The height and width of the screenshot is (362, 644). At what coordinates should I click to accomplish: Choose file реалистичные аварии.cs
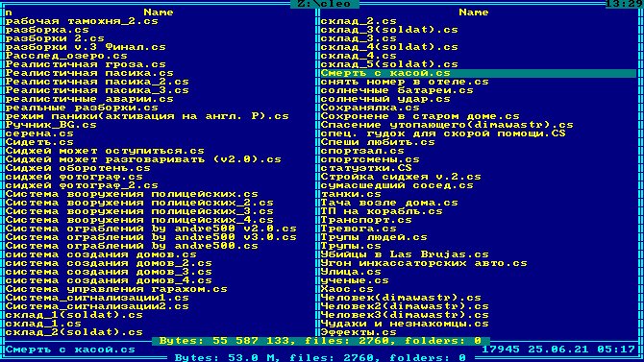pyautogui.click(x=89, y=99)
